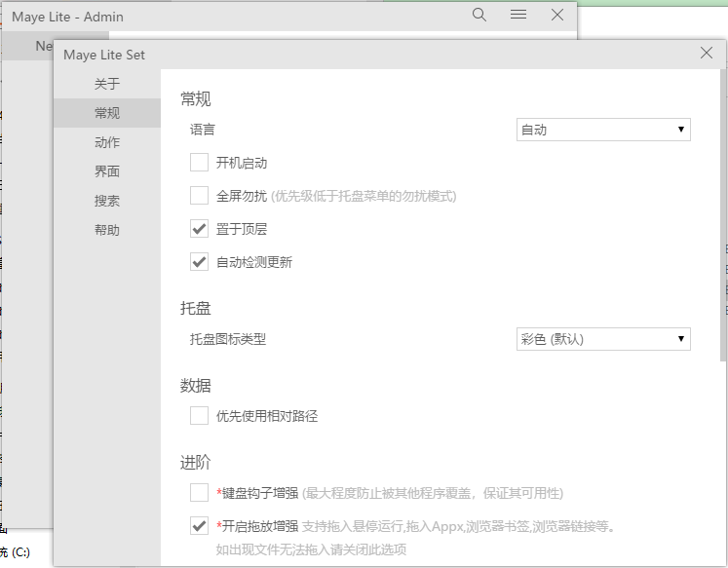Open search in Maye Lite Admin window

click(x=479, y=15)
